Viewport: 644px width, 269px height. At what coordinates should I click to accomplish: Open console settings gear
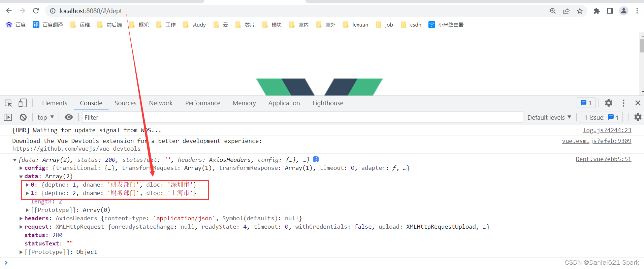coord(638,117)
